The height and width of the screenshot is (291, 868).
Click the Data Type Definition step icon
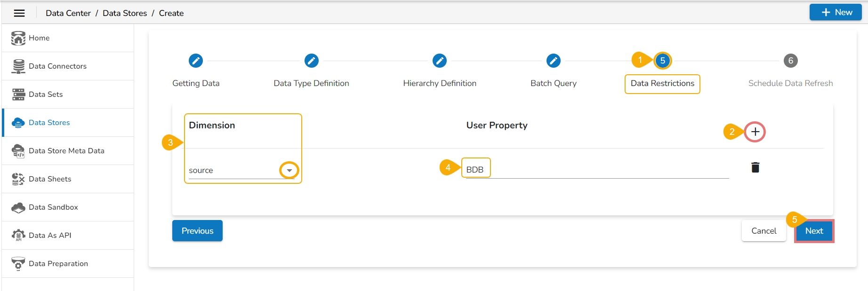(x=312, y=61)
